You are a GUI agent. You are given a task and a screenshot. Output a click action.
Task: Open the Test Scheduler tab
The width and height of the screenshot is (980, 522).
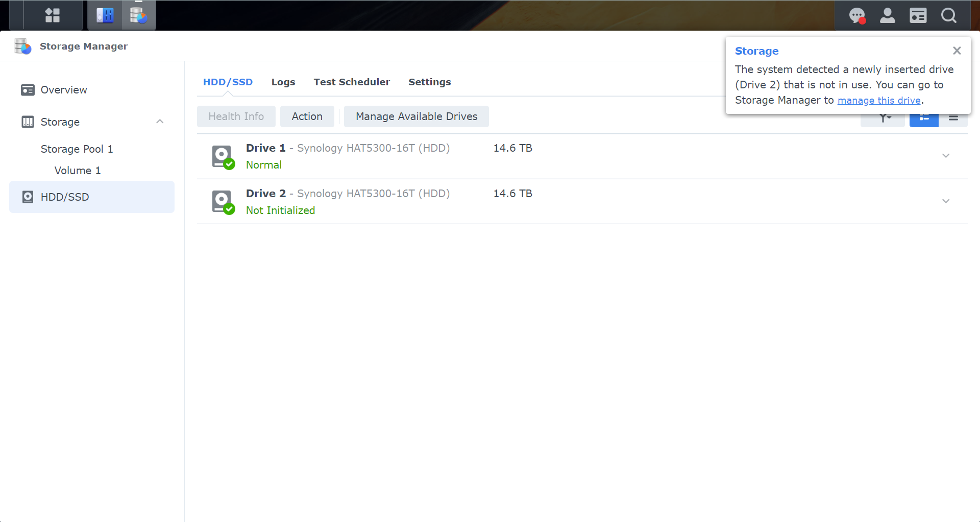pyautogui.click(x=352, y=82)
